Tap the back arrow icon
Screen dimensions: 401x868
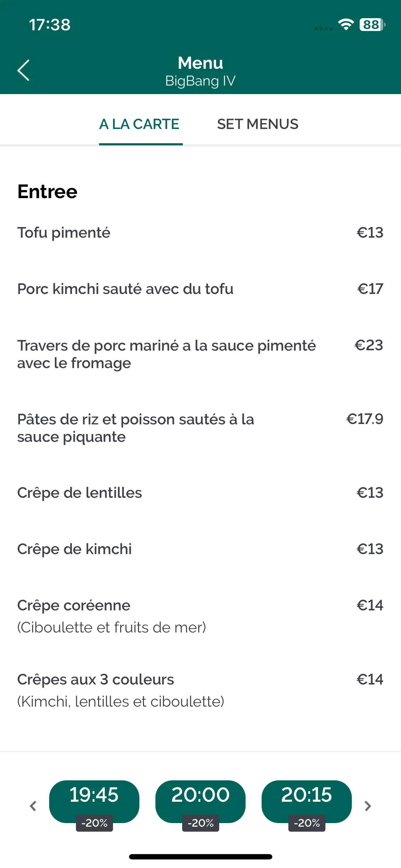pyautogui.click(x=24, y=70)
